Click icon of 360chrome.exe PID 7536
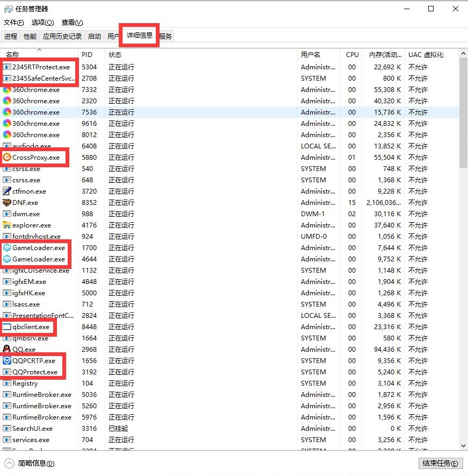The width and height of the screenshot is (468, 476). point(6,112)
